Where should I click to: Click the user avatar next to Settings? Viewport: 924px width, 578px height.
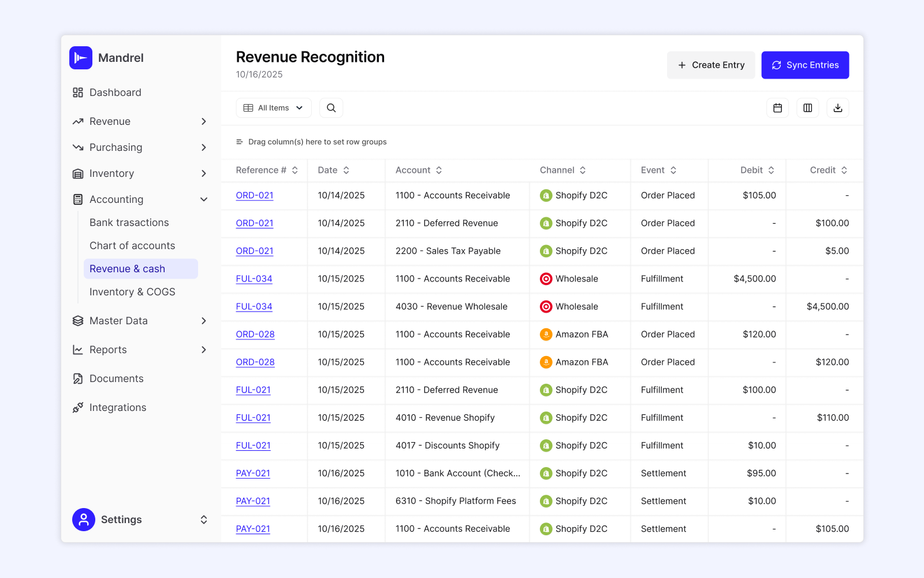(x=83, y=519)
